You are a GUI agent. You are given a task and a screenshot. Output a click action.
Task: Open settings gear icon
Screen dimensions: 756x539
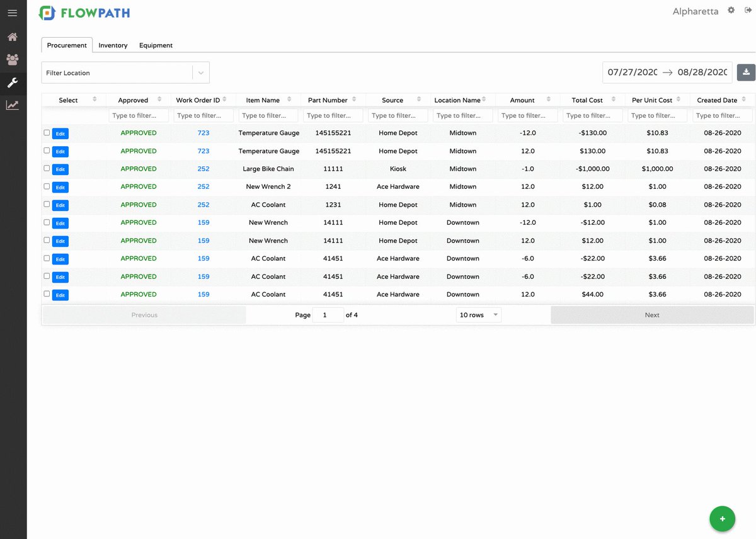tap(731, 10)
